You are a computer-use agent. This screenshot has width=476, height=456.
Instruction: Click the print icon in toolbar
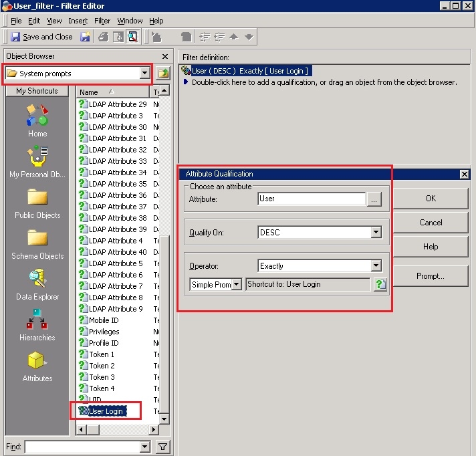(x=104, y=37)
